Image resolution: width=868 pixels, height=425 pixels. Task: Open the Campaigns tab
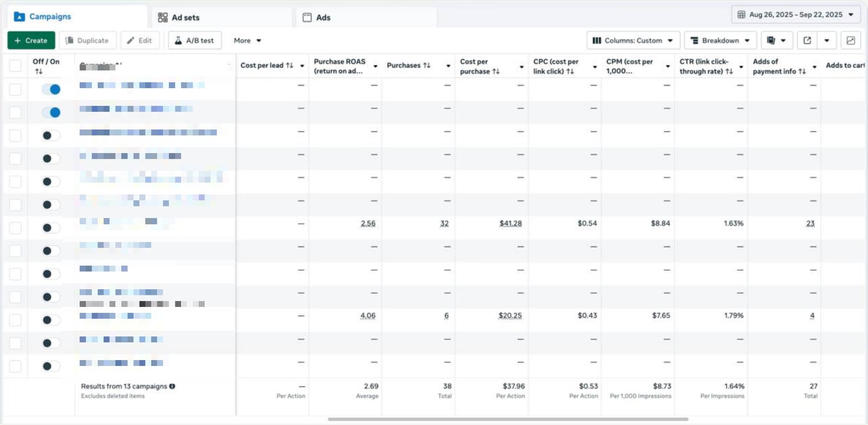77,17
